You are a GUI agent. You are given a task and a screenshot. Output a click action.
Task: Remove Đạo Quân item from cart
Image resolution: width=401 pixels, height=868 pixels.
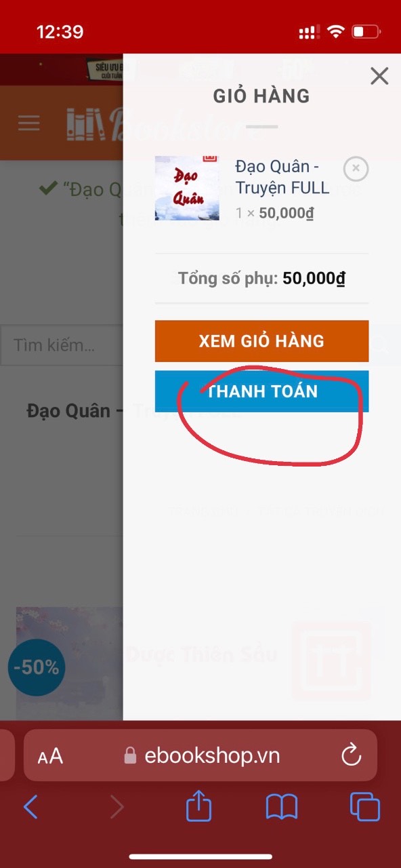(356, 168)
